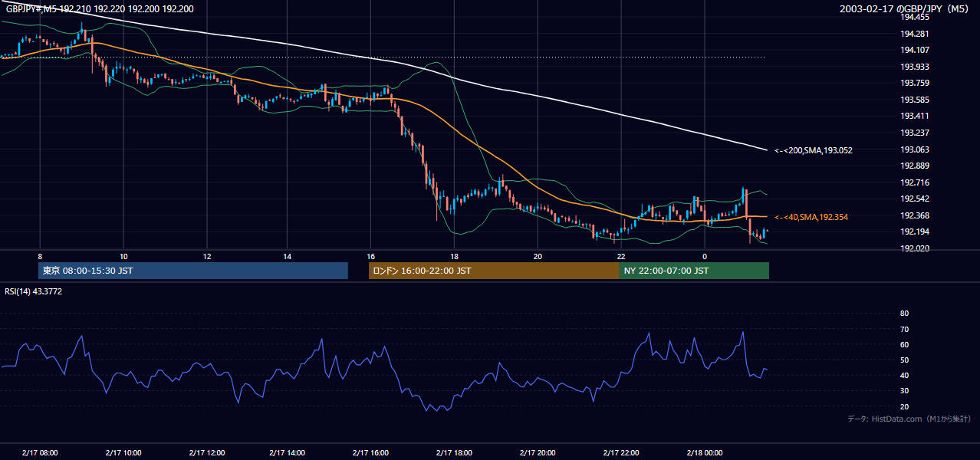Select the 東京 08:00-15:30 JST session bar
The image size is (980, 460).
[192, 271]
